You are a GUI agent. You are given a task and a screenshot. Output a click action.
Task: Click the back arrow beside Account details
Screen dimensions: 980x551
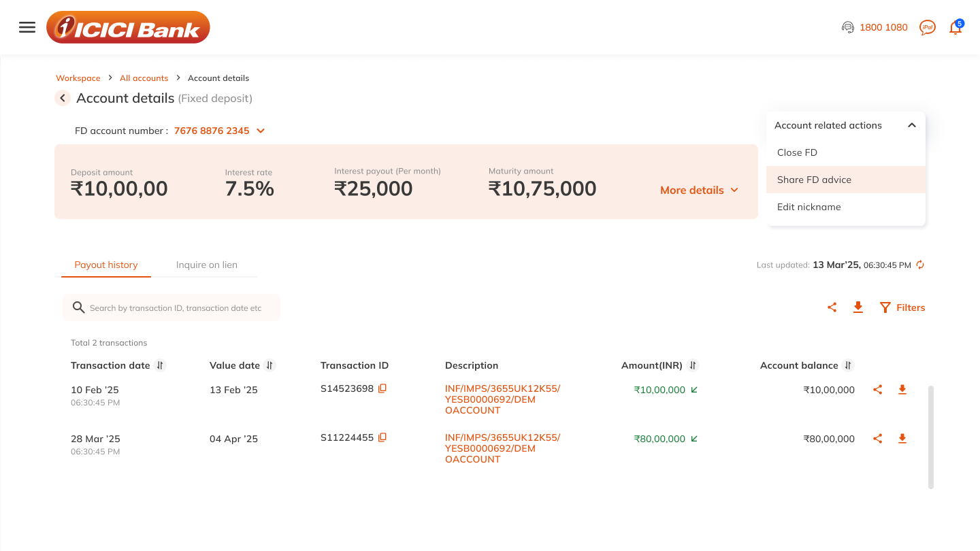63,99
